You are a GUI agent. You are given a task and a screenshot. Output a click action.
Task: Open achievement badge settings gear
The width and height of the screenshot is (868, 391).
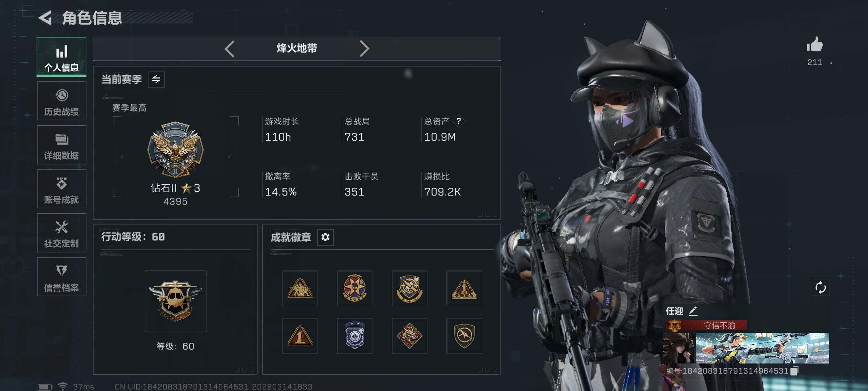pyautogui.click(x=325, y=237)
